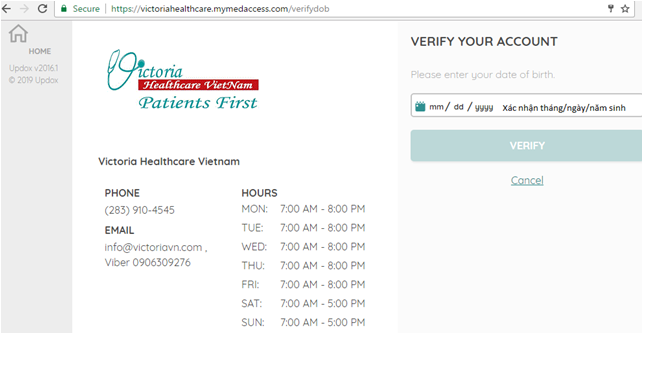Viewport: 649px width, 376px height.
Task: Click the browser address bar URL
Action: [x=220, y=9]
